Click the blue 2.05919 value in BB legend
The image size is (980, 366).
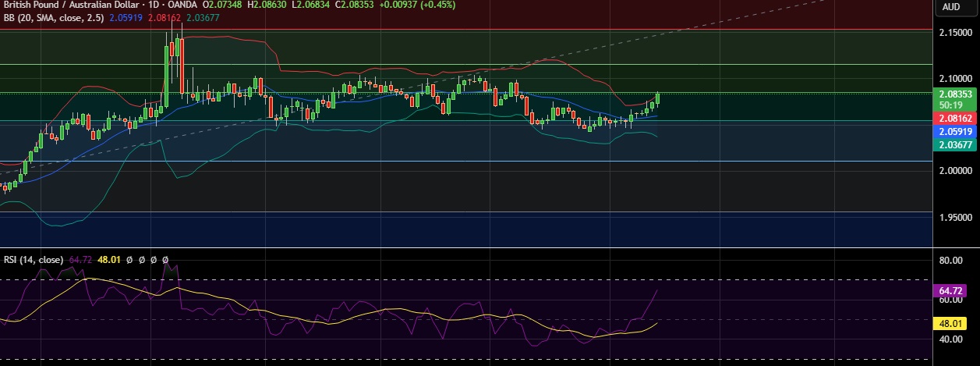[x=126, y=17]
